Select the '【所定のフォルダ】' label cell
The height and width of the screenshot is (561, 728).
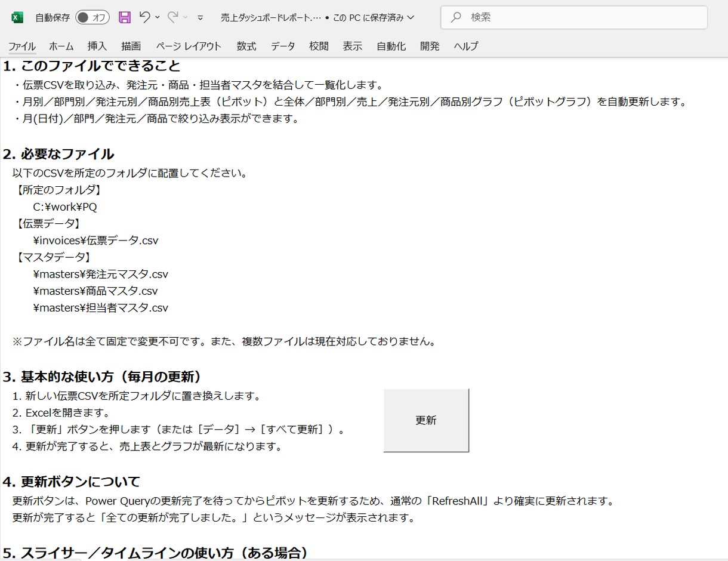point(58,190)
